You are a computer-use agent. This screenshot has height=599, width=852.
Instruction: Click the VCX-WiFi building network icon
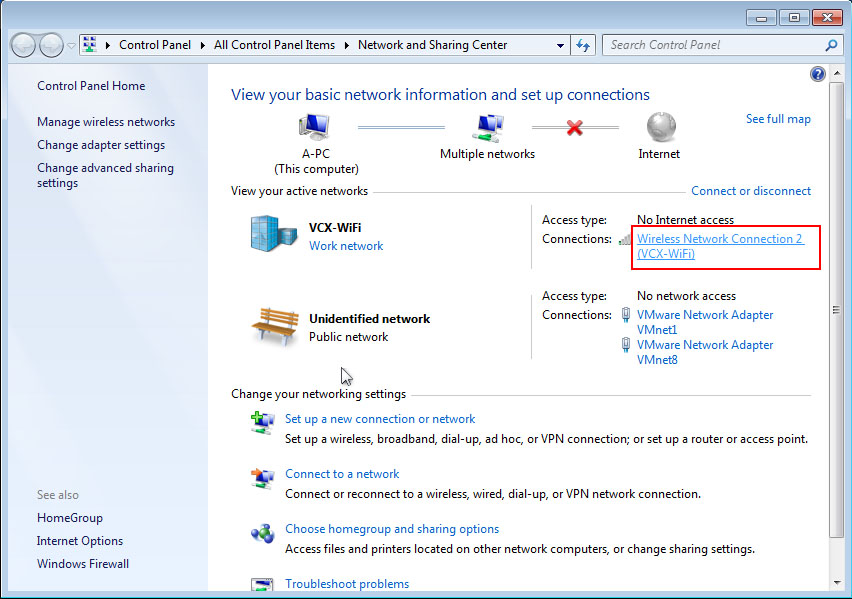[274, 233]
